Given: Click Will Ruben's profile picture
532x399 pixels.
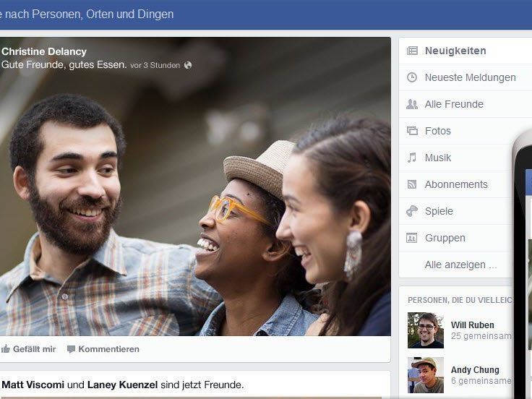Looking at the screenshot, I should (x=426, y=330).
